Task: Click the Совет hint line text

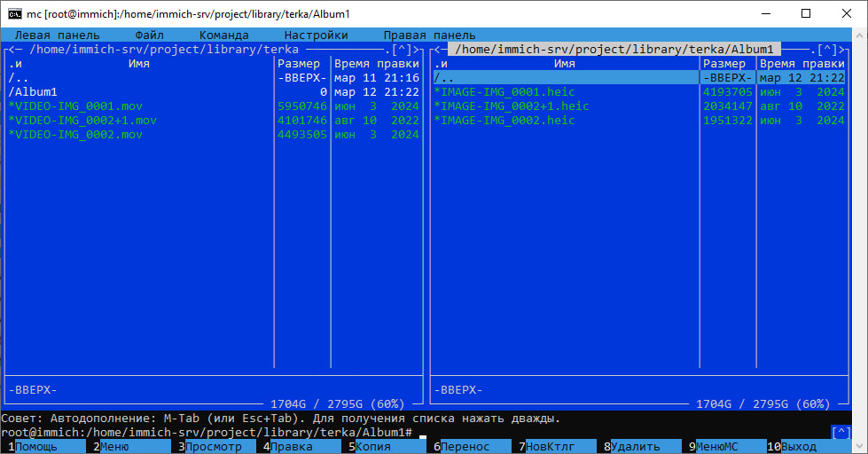Action: [x=281, y=418]
